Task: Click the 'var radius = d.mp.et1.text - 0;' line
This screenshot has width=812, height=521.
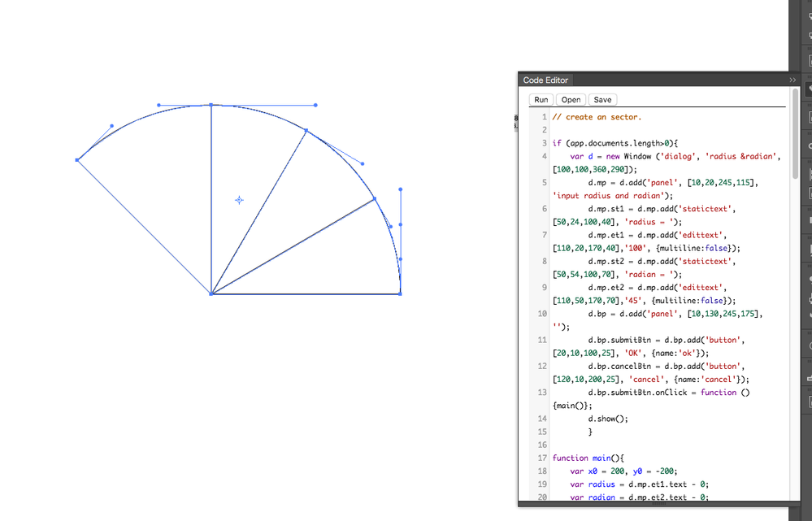Action: coord(639,484)
